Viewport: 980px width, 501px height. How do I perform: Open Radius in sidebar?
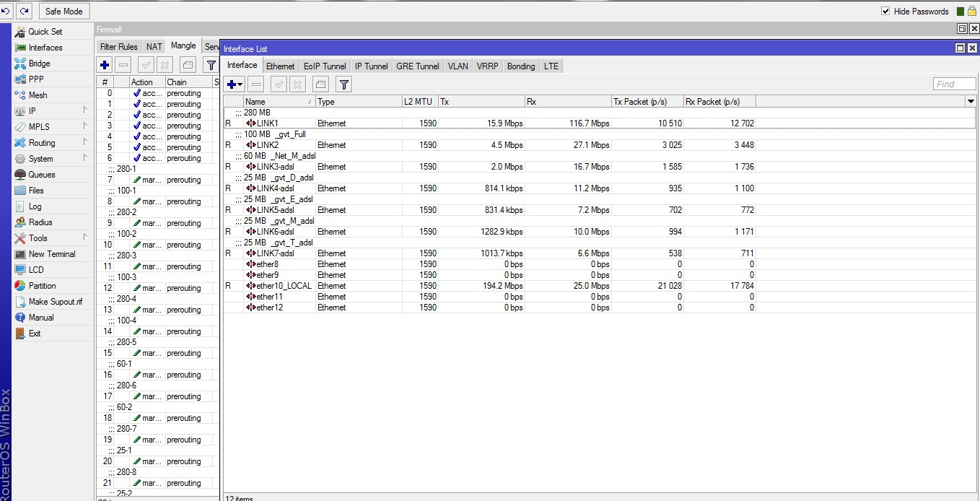click(40, 222)
